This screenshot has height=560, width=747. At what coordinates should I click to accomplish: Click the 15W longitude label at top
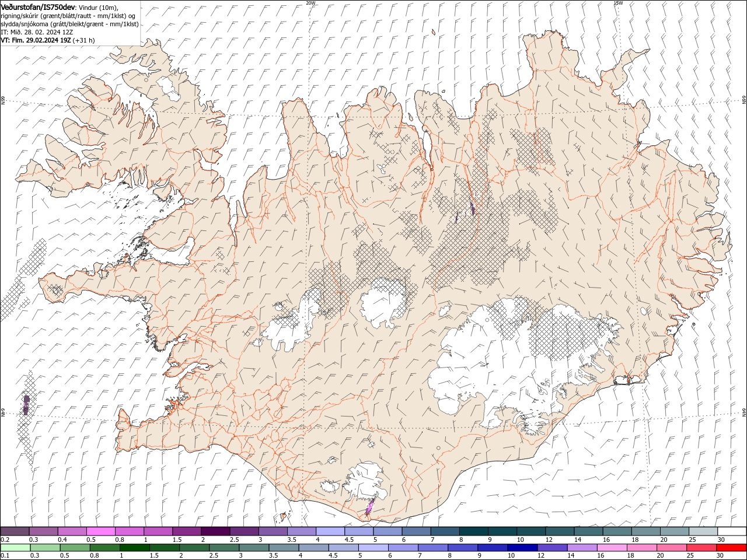(618, 3)
